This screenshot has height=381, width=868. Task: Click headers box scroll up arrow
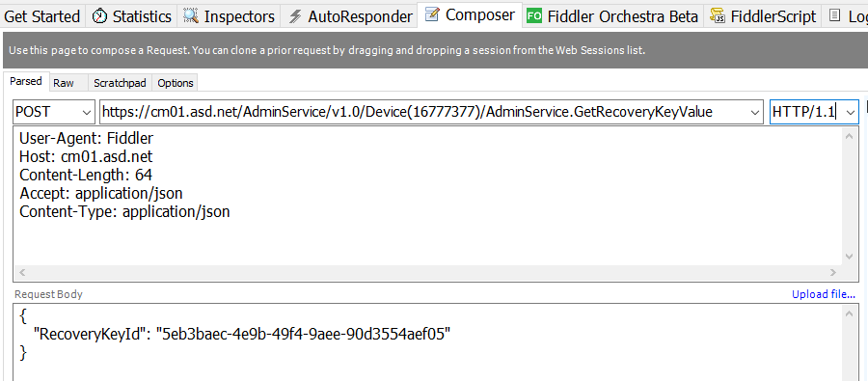pyautogui.click(x=850, y=136)
